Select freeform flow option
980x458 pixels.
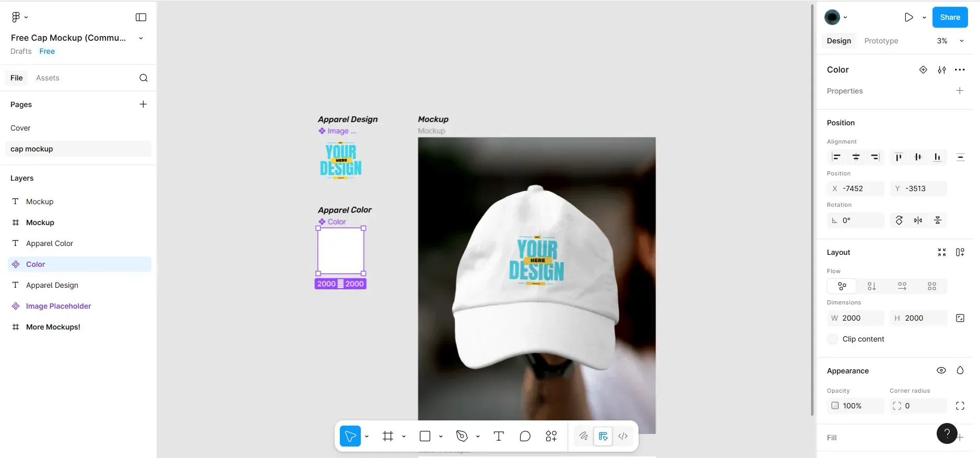tap(842, 286)
